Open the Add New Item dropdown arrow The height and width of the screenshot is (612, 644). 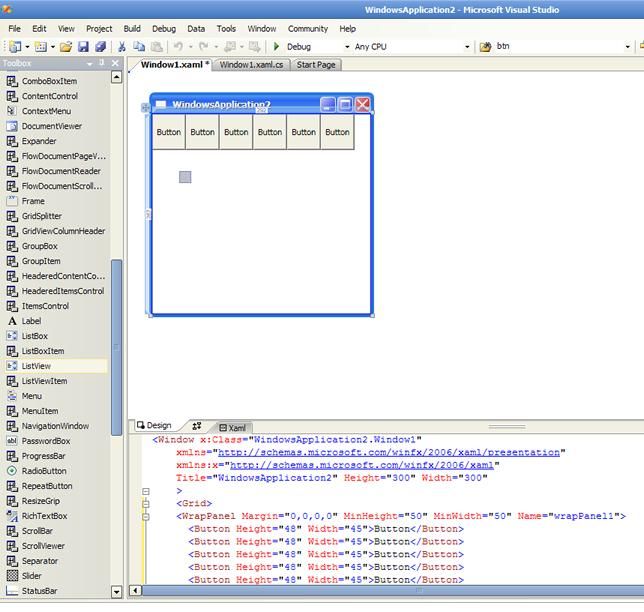point(53,47)
